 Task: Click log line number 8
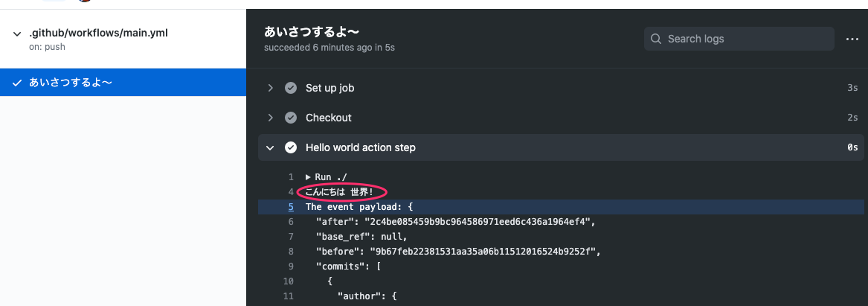click(x=291, y=252)
